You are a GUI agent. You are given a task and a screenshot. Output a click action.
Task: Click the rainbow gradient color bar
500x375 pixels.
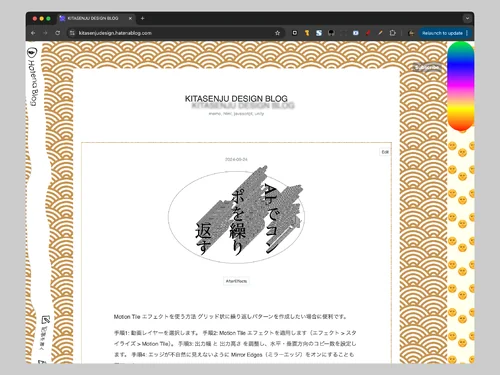coord(460,86)
